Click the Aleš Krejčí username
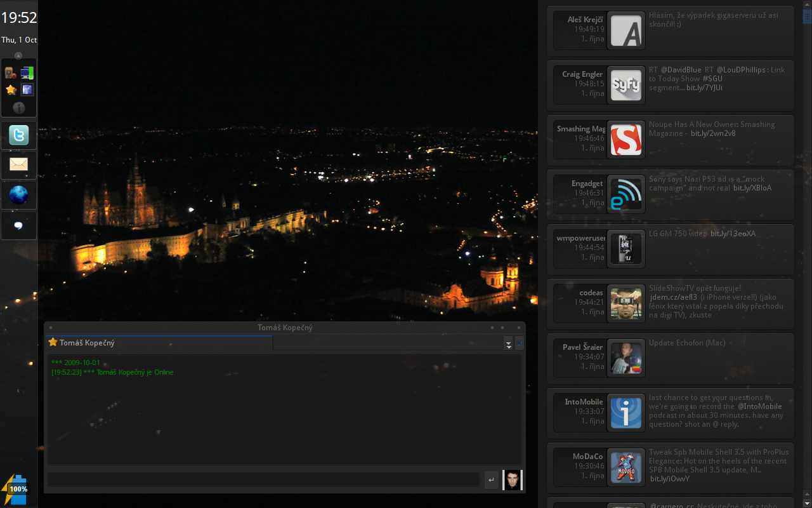 pyautogui.click(x=585, y=20)
